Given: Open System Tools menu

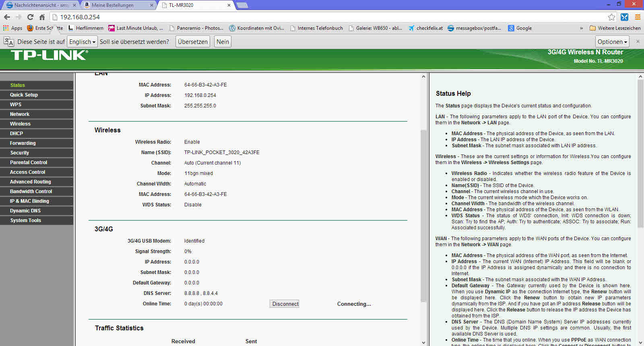Looking at the screenshot, I should 37,220.
